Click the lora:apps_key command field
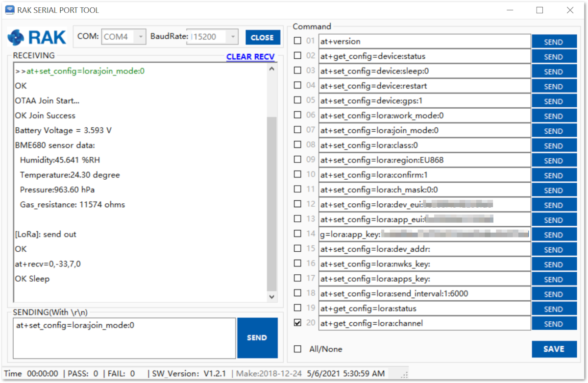The width and height of the screenshot is (588, 383). (424, 279)
